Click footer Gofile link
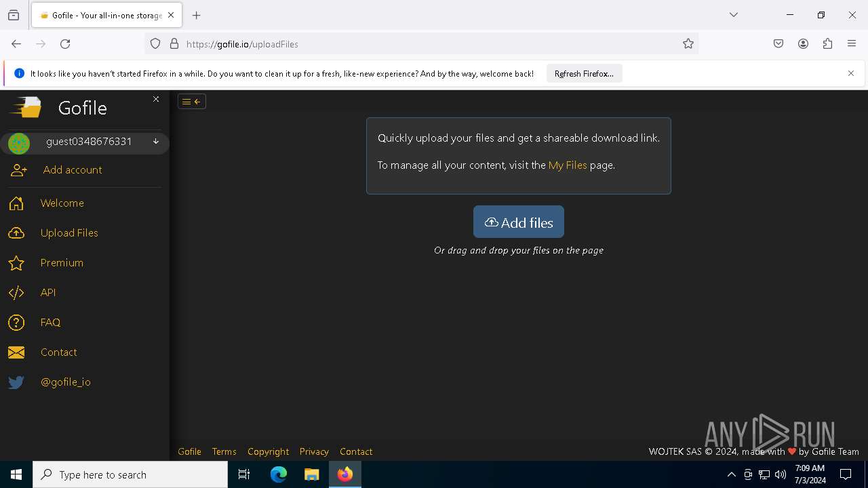This screenshot has width=868, height=488. point(189,451)
